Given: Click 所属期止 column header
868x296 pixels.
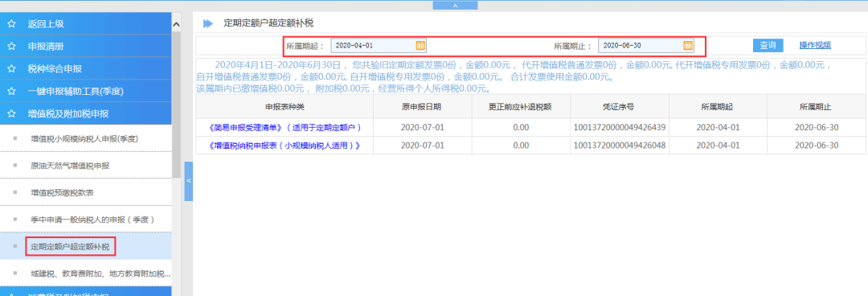Looking at the screenshot, I should tap(817, 106).
